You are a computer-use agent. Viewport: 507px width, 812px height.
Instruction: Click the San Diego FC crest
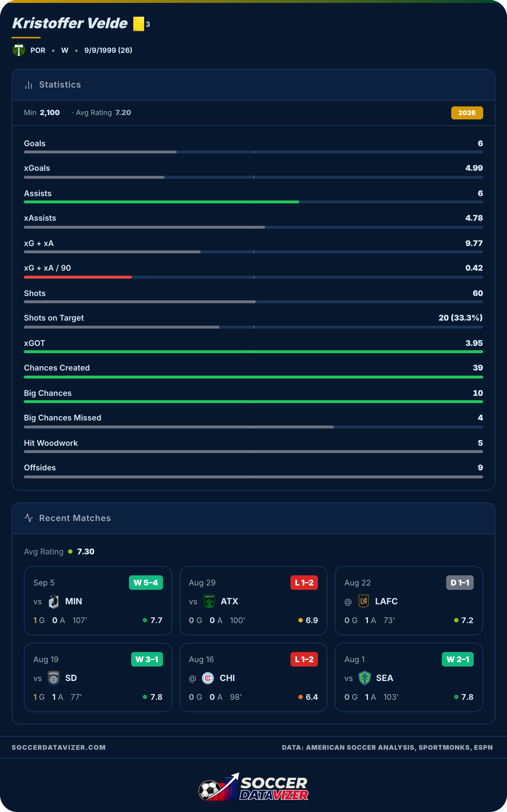click(54, 678)
